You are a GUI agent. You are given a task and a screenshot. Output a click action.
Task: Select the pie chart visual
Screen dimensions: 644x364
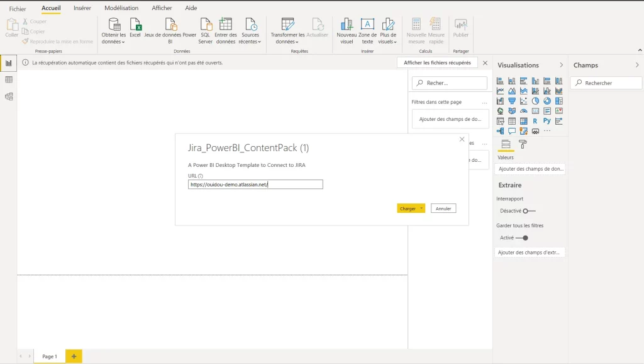pyautogui.click(x=536, y=101)
